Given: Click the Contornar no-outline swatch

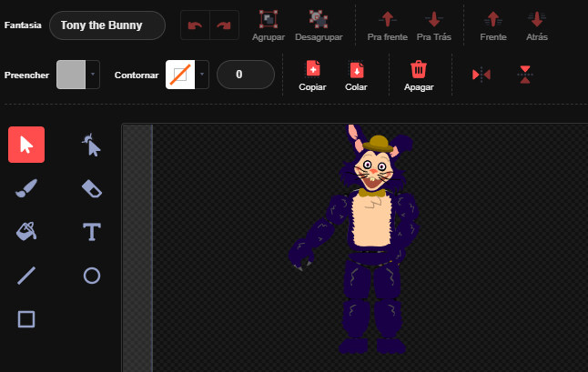Looking at the screenshot, I should (x=180, y=75).
